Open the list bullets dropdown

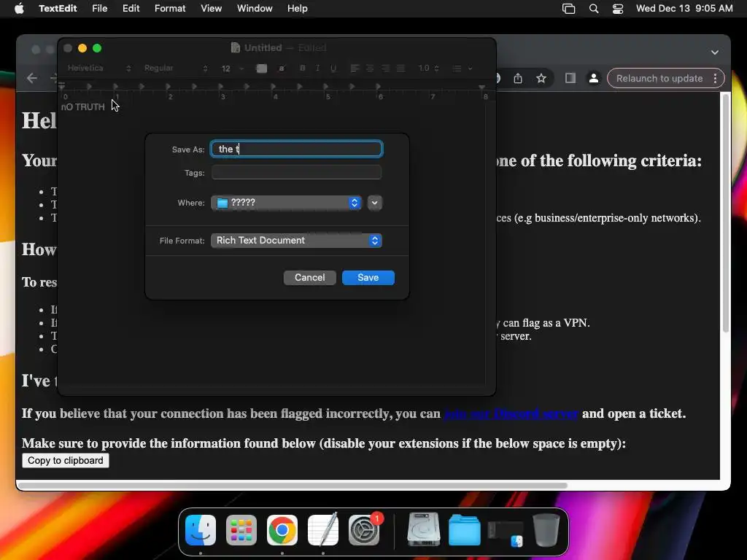click(462, 69)
